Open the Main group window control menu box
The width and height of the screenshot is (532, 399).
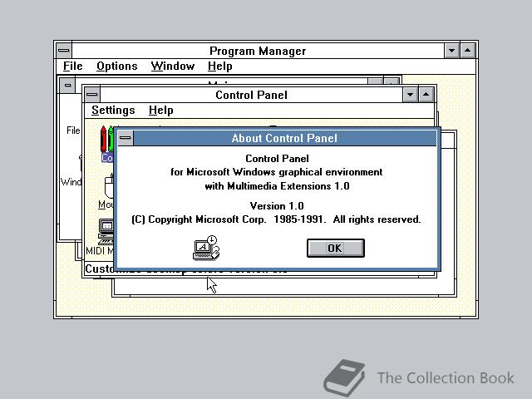point(67,85)
